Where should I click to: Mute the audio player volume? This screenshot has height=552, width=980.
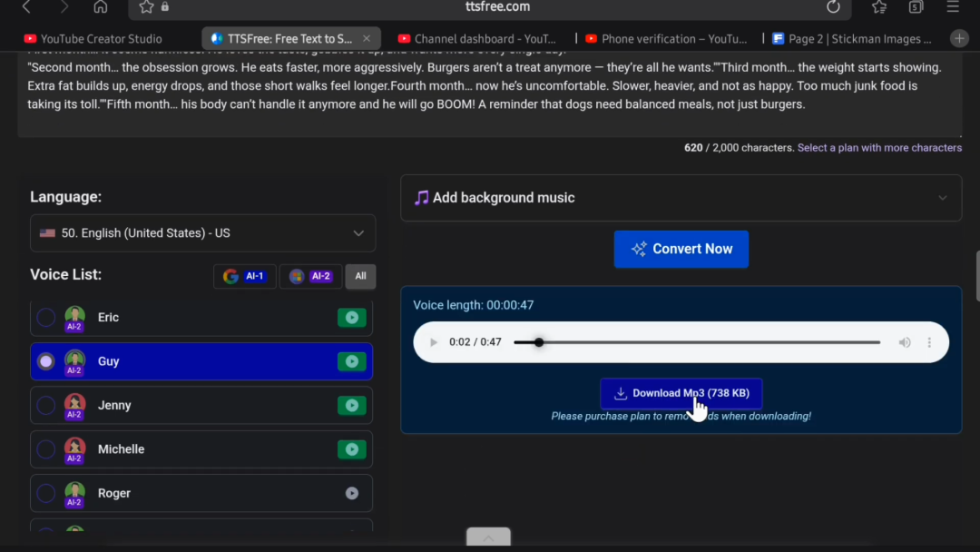[905, 342]
